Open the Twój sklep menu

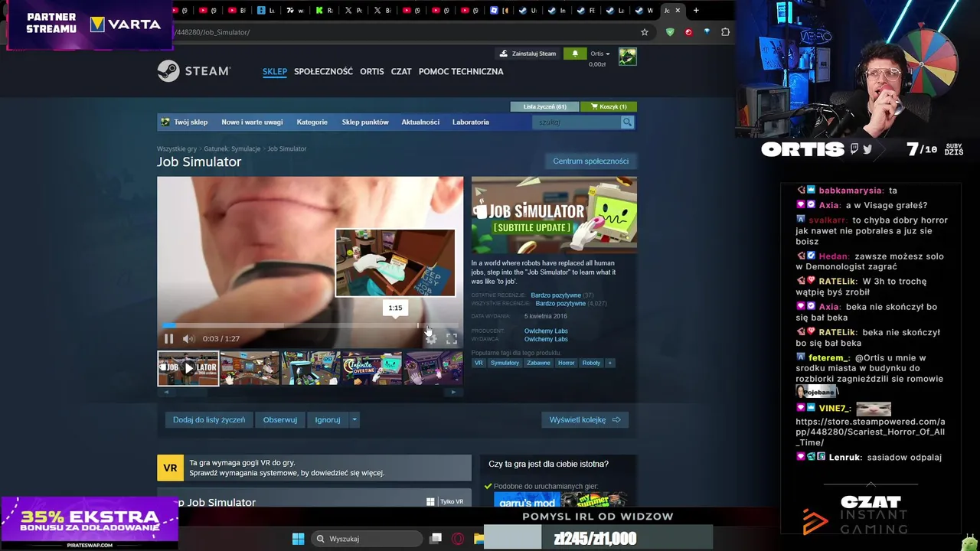[x=191, y=122]
